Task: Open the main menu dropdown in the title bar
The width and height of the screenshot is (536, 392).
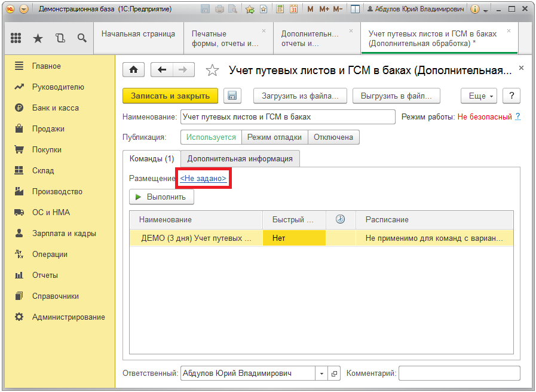Action: click(x=23, y=9)
